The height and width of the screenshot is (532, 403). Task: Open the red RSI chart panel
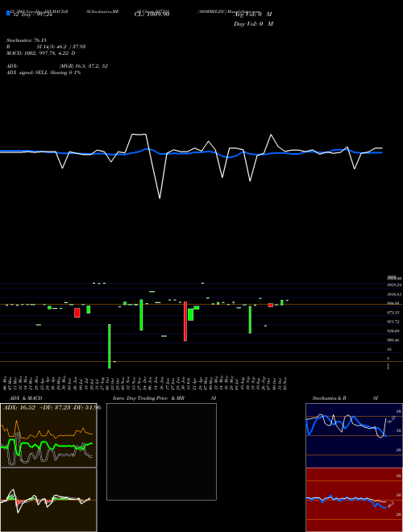(x=354, y=500)
